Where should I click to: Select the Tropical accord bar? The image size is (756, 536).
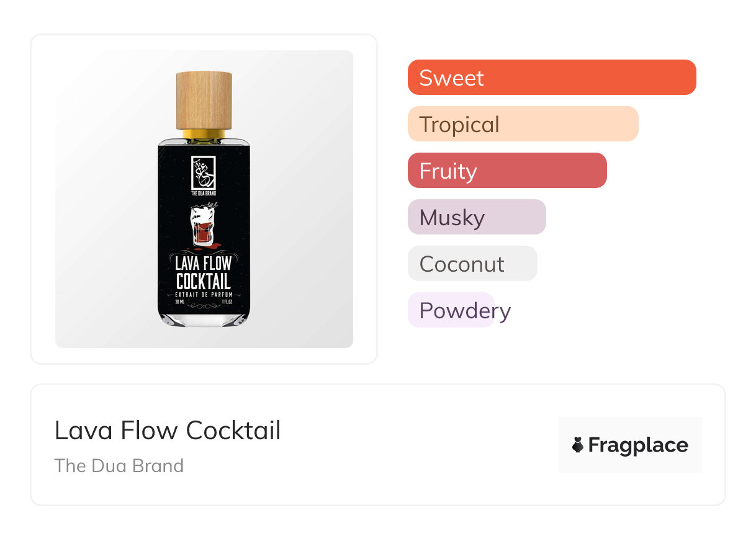[x=523, y=124]
